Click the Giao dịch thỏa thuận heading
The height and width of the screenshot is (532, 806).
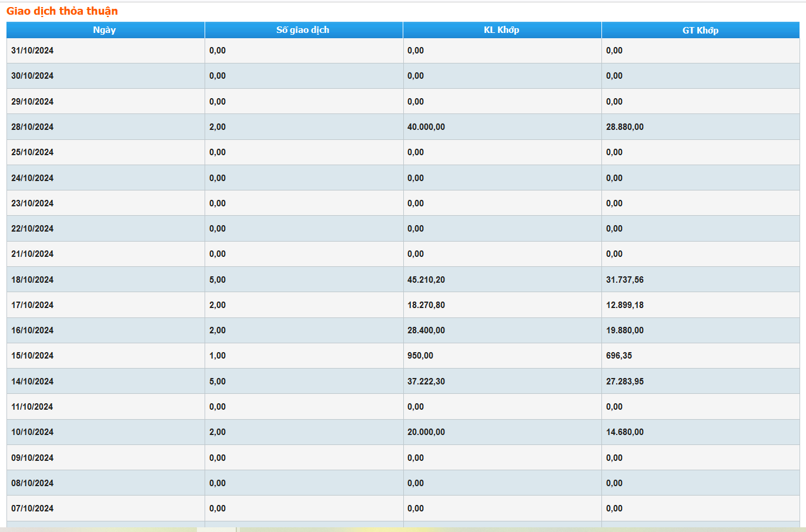62,11
